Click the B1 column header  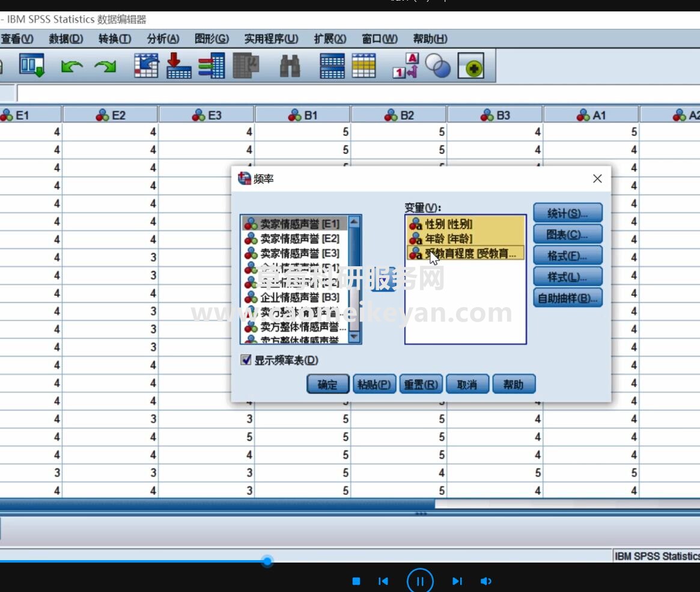pyautogui.click(x=303, y=115)
